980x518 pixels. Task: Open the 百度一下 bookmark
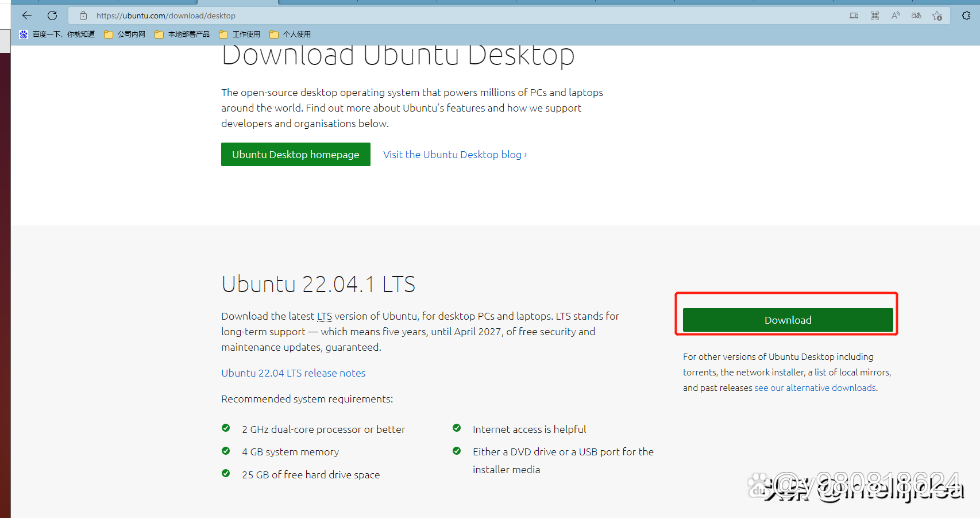[x=57, y=34]
